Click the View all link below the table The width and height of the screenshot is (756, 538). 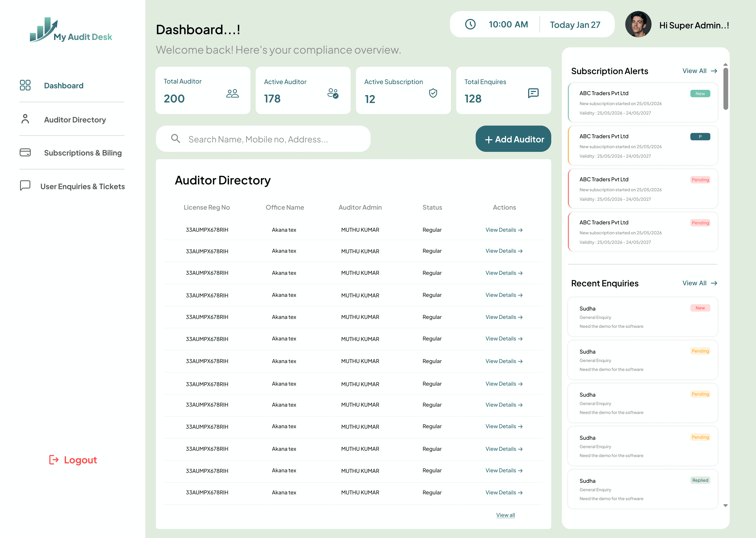coord(505,515)
